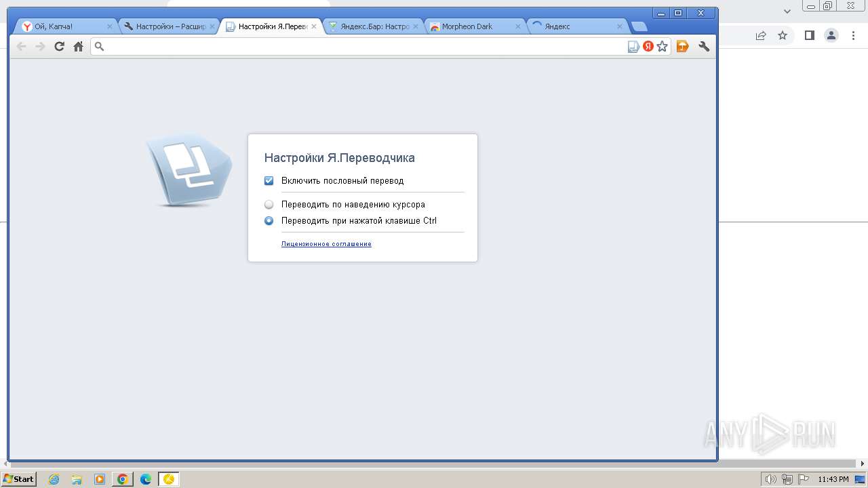Open profile avatar in background Chrome window
Screen dimensions: 868x488
831,35
